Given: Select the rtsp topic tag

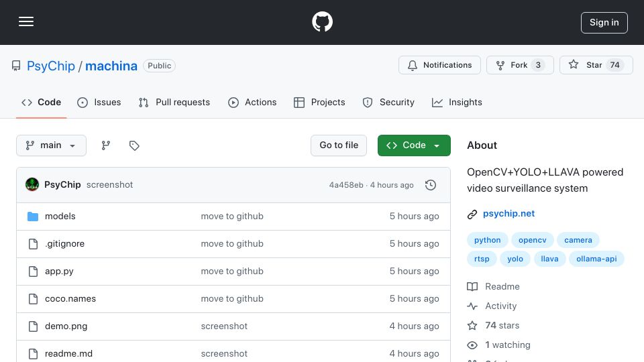Looking at the screenshot, I should click(x=482, y=259).
